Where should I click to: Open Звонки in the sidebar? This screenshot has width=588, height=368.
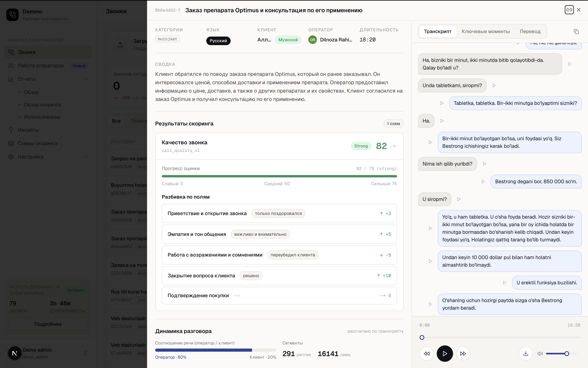(48, 52)
